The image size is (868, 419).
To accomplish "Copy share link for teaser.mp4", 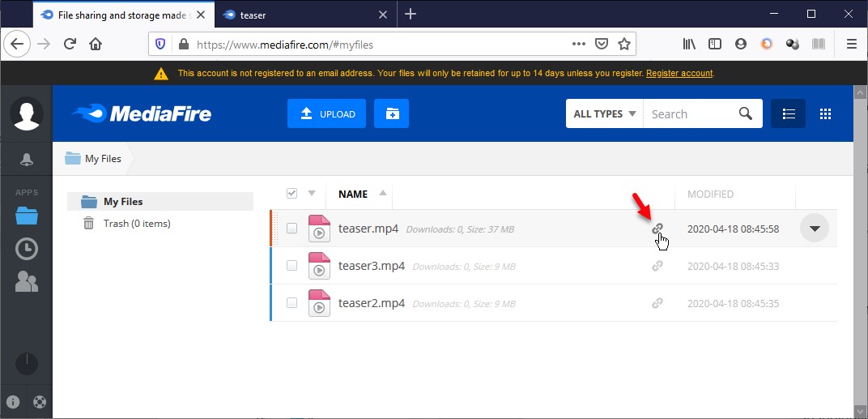I will pos(657,229).
